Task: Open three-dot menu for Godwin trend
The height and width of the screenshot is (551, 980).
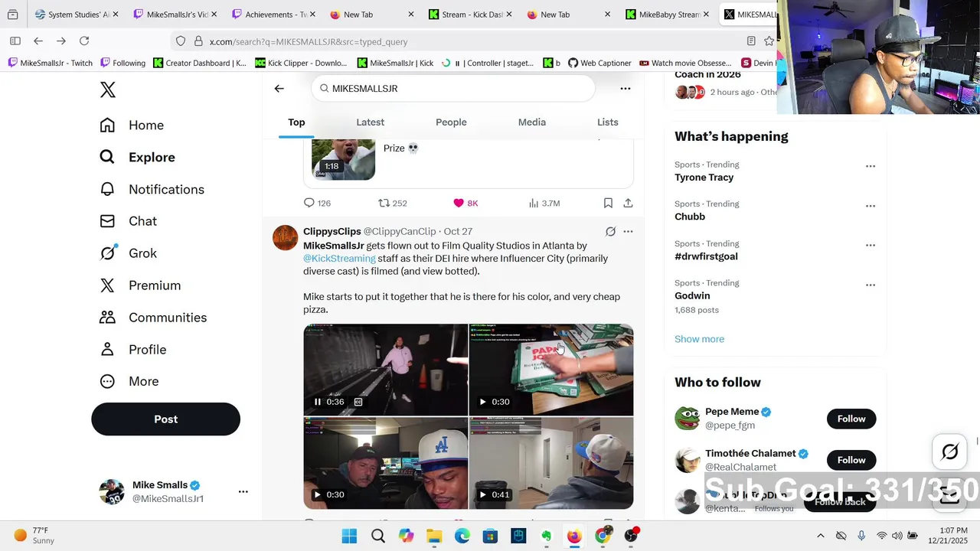Action: [x=871, y=285]
